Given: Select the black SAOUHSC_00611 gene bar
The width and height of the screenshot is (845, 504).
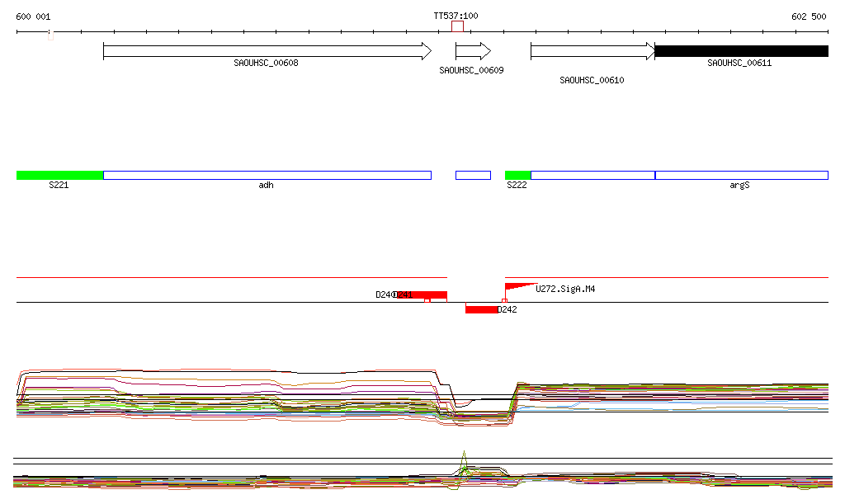Looking at the screenshot, I should click(741, 51).
